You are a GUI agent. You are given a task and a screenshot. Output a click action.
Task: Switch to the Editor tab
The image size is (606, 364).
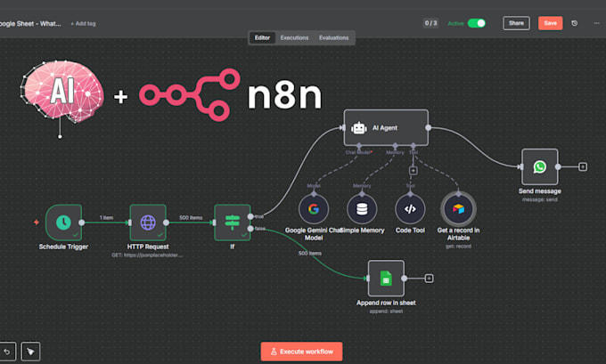click(262, 38)
